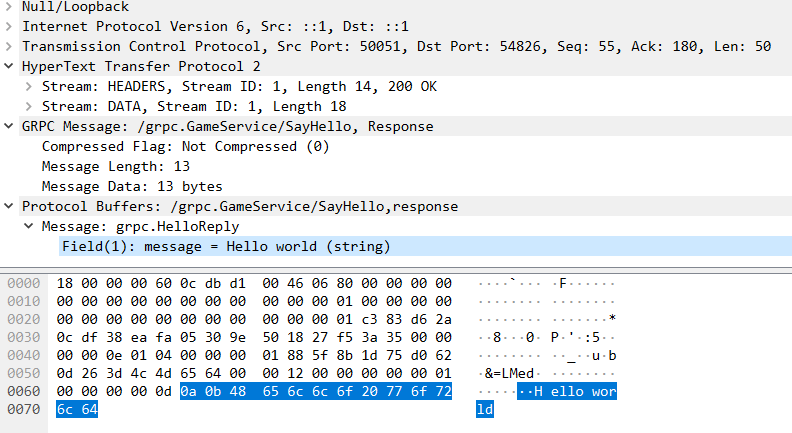Expand the Null/Loopback tree row
Viewport: 792px width, 433px height.
tap(9, 7)
